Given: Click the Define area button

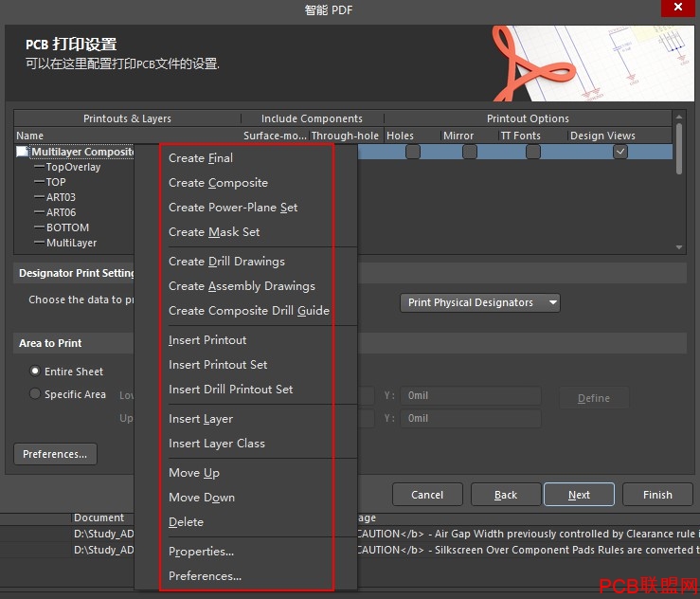Looking at the screenshot, I should click(594, 397).
